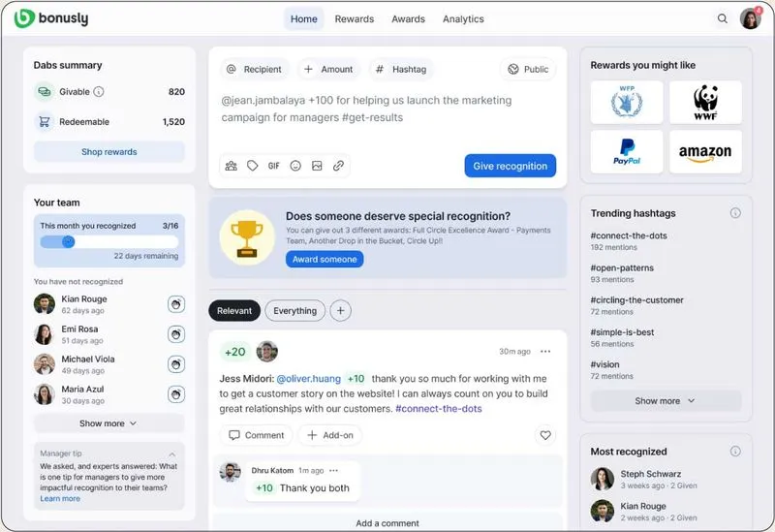Show info for Trending hashtags
This screenshot has height=532, width=775.
click(735, 213)
